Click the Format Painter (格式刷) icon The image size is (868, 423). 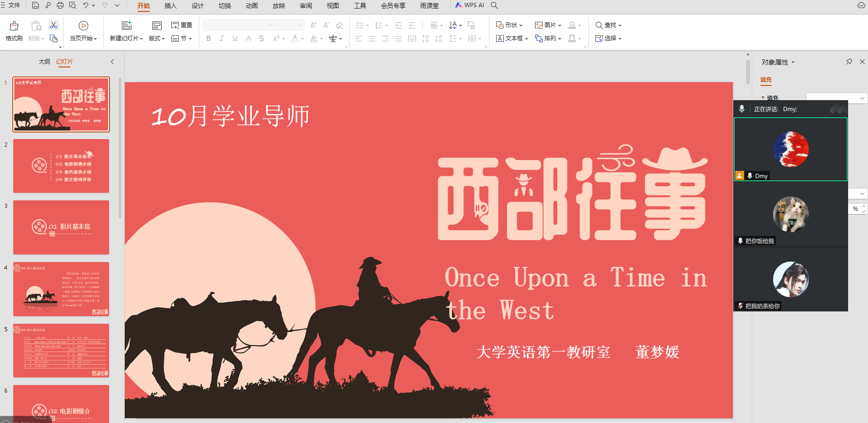[x=14, y=26]
